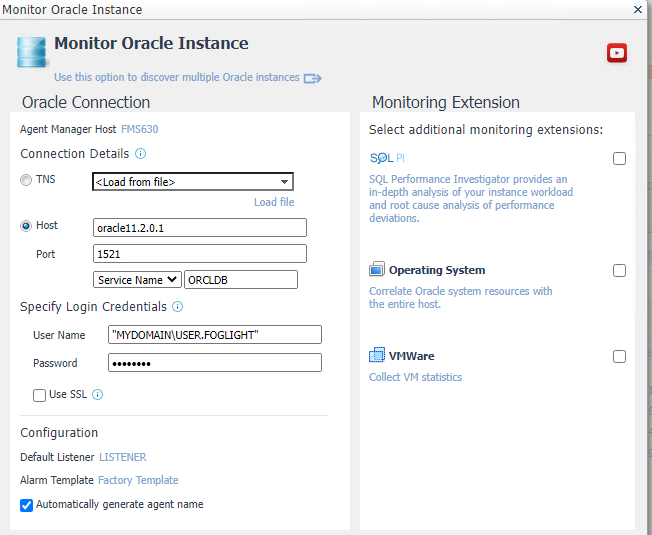Open the Load from file dropdown
The height and width of the screenshot is (535, 652).
192,182
